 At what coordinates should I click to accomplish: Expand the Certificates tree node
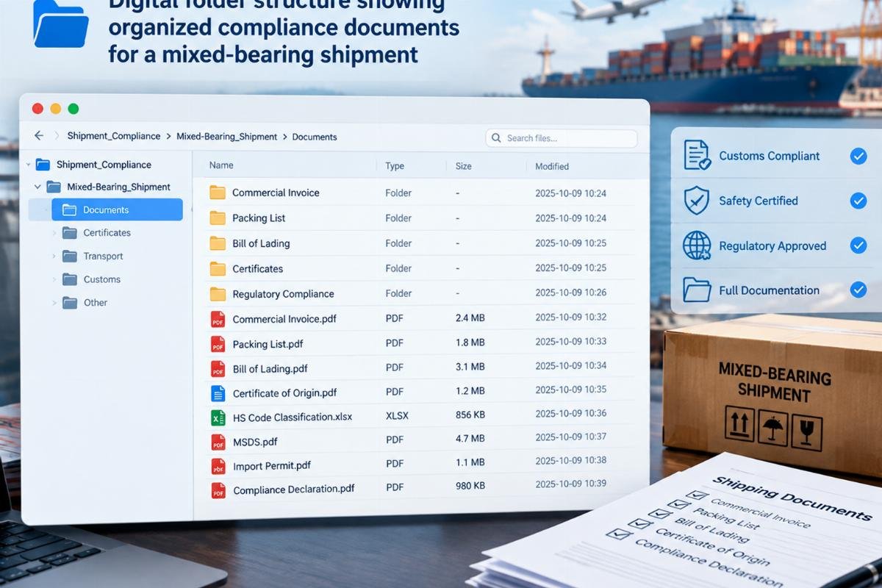click(54, 233)
